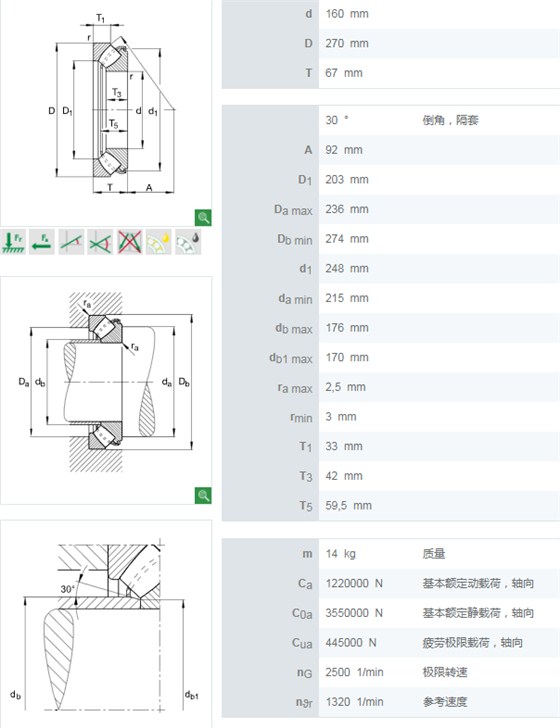Select the bore diameter value 160 mm
Image resolution: width=560 pixels, height=728 pixels.
pos(347,14)
